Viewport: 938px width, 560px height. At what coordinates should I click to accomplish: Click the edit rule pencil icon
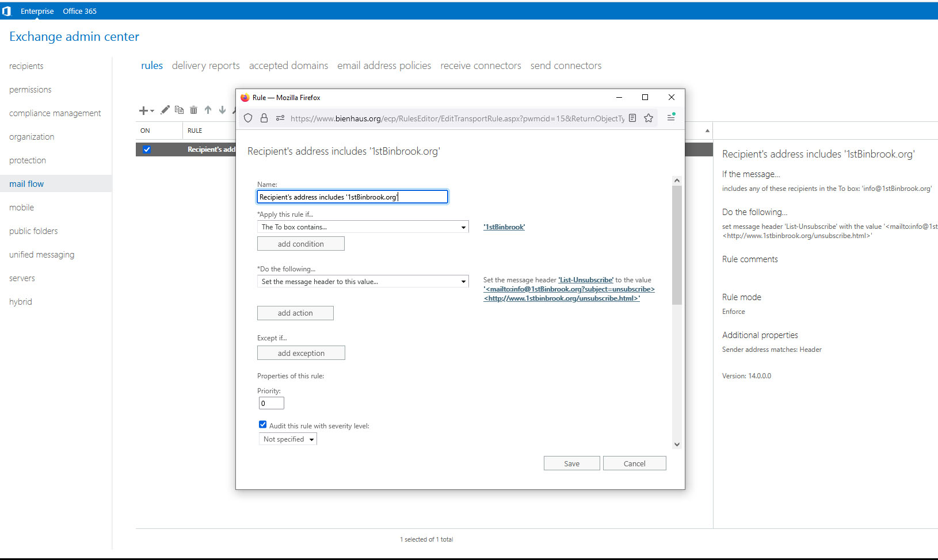[165, 110]
